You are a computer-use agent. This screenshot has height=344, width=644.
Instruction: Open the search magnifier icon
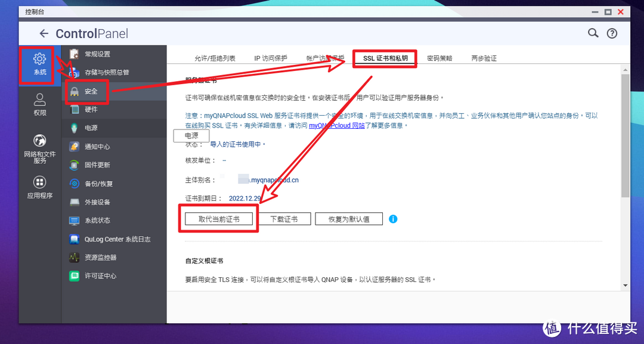coord(593,33)
